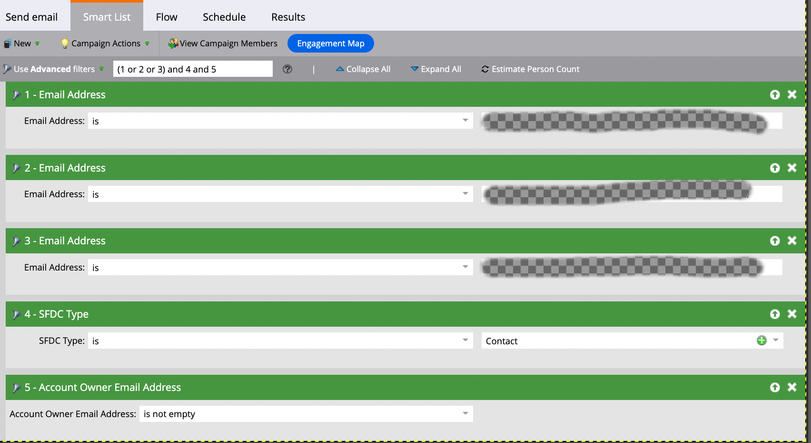Remove filter 1 Email Address
Screen dimensions: 811x443
pos(792,94)
